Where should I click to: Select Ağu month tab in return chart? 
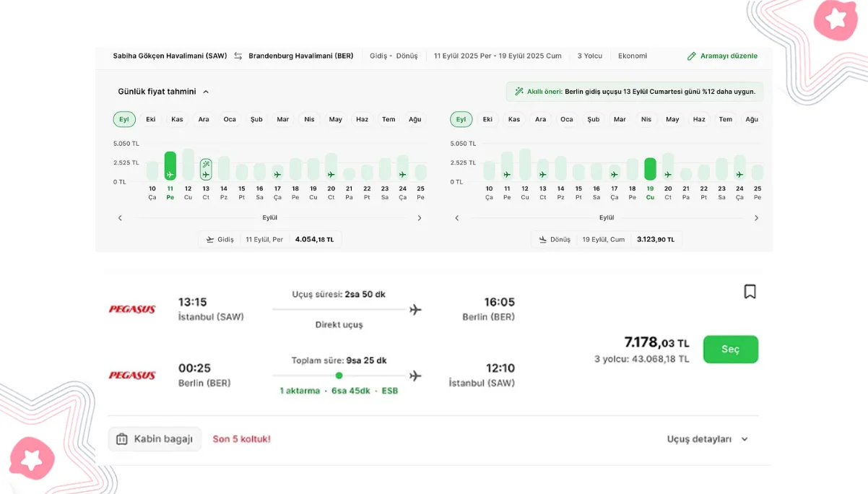(752, 119)
